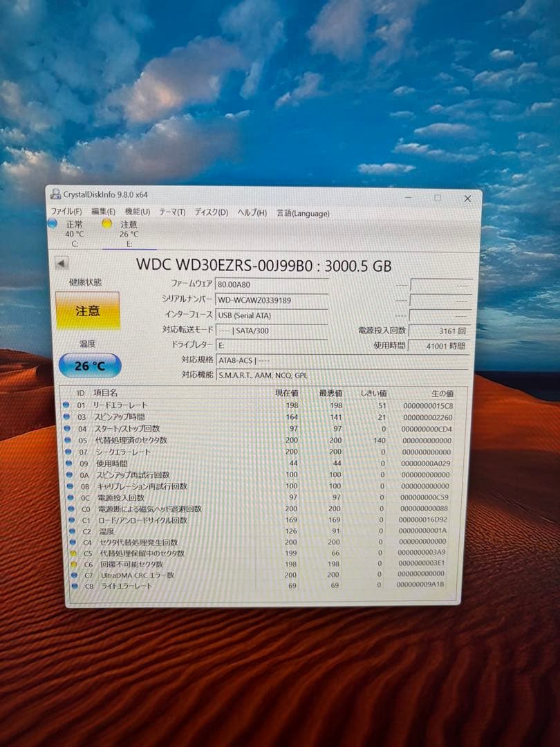Click raw value 00000000A029
560x747 pixels.
pyautogui.click(x=425, y=463)
